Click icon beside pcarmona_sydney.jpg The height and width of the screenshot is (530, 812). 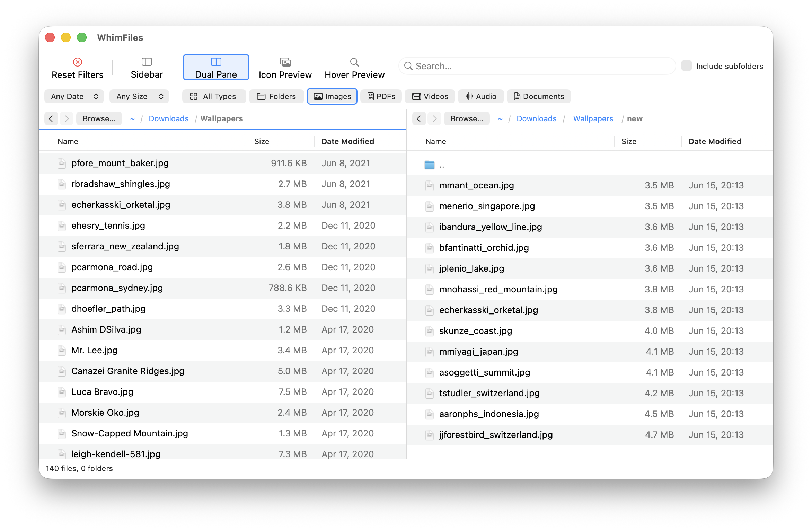tap(62, 288)
